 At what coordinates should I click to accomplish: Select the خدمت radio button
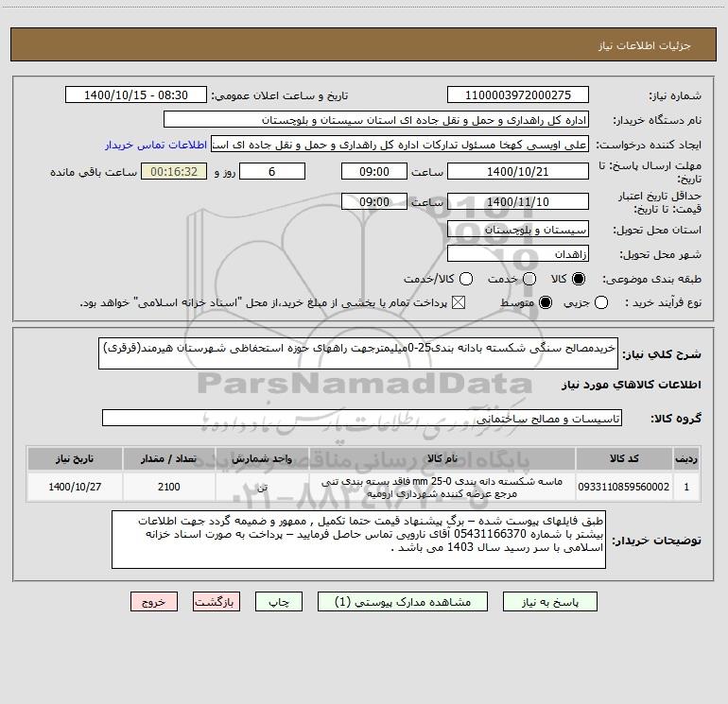point(529,279)
